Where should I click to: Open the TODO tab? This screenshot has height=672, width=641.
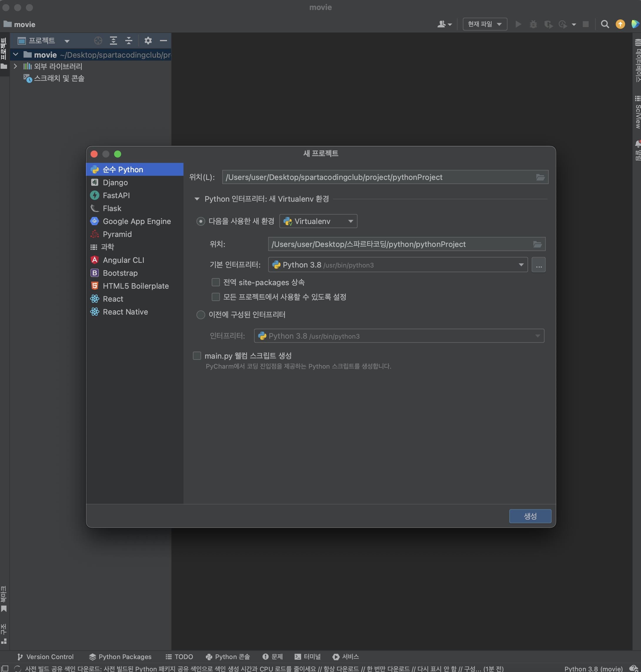pos(179,657)
